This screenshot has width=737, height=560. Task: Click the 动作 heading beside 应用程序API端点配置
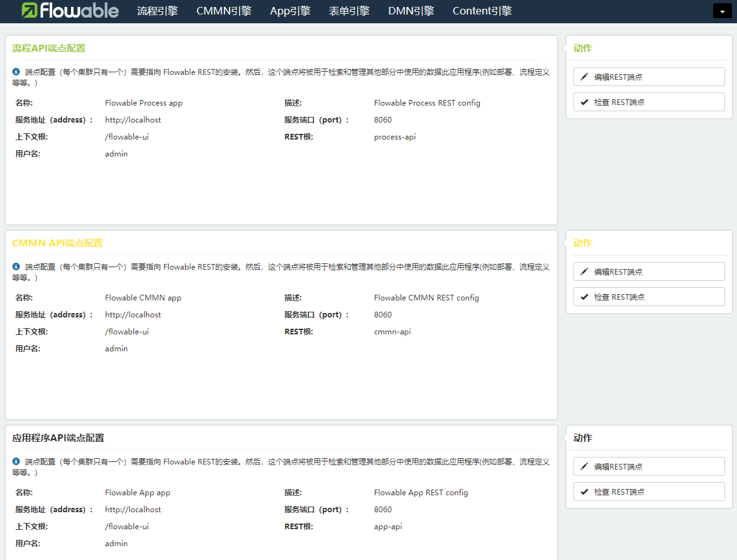[x=583, y=438]
